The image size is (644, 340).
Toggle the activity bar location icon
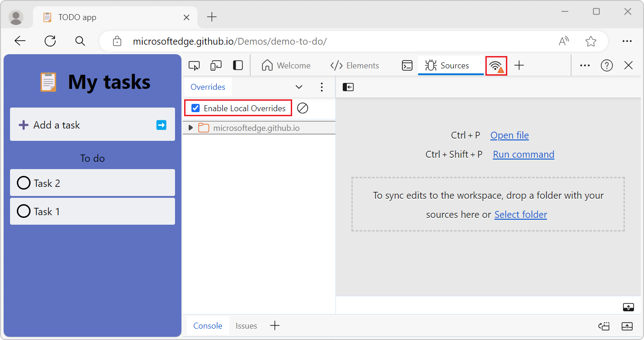(238, 66)
